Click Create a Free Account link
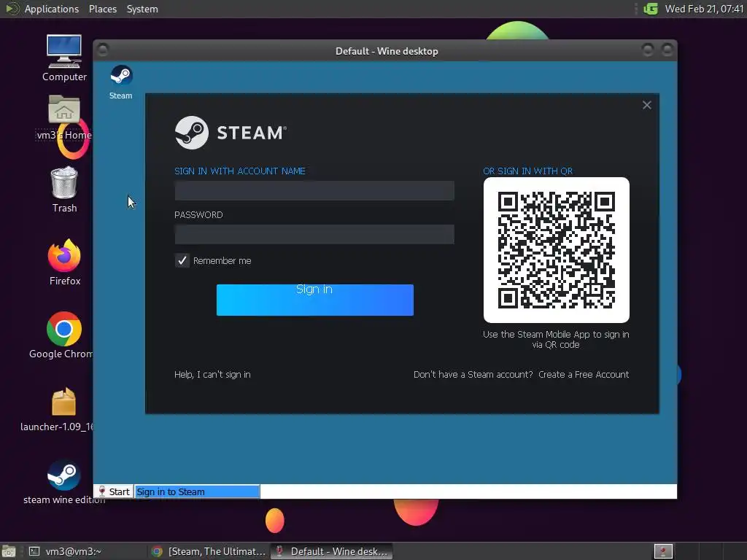This screenshot has width=747, height=560. (584, 374)
